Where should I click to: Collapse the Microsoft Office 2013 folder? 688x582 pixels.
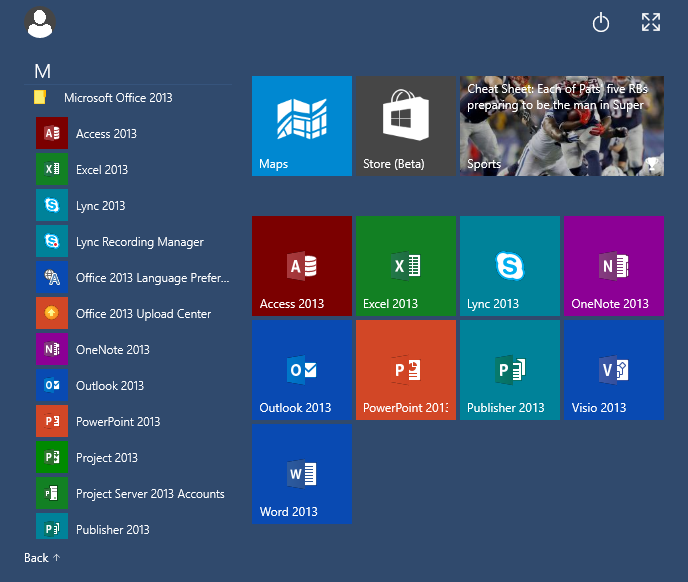(x=103, y=97)
